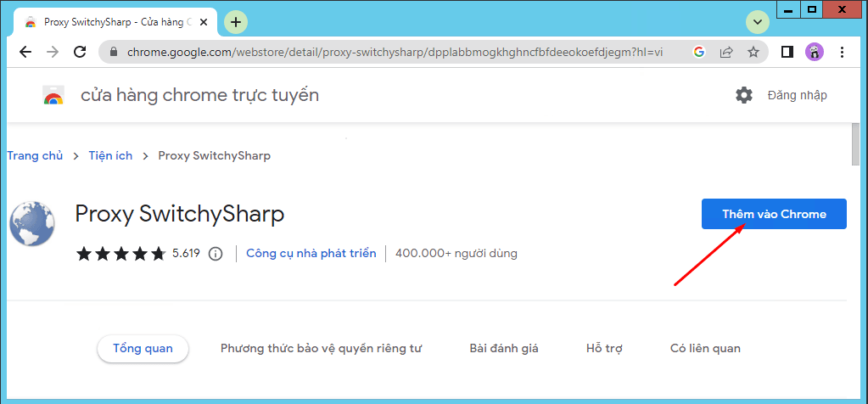Click the Proxy SwitchySharp heading
Viewport: 868px width, 404px height.
pyautogui.click(x=179, y=214)
